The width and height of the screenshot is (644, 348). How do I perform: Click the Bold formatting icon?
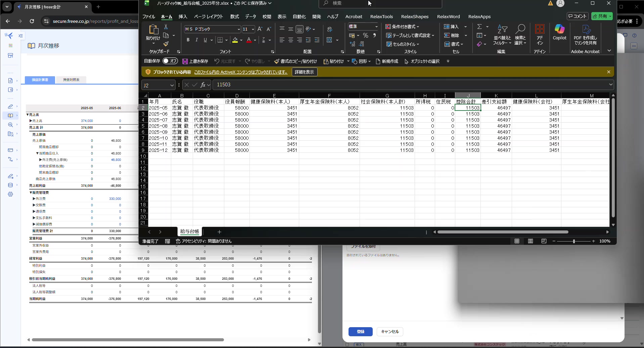click(x=188, y=40)
